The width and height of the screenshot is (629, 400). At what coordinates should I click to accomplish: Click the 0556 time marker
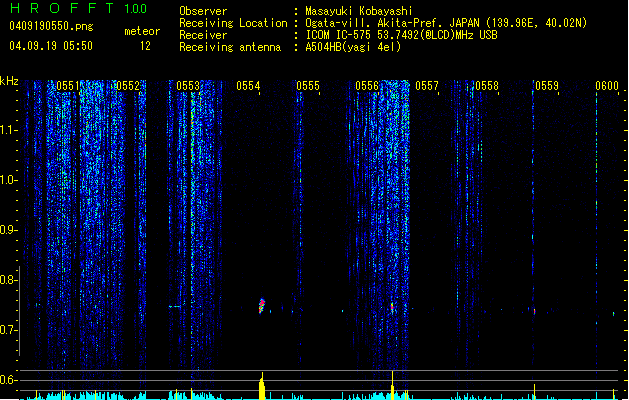coord(367,85)
